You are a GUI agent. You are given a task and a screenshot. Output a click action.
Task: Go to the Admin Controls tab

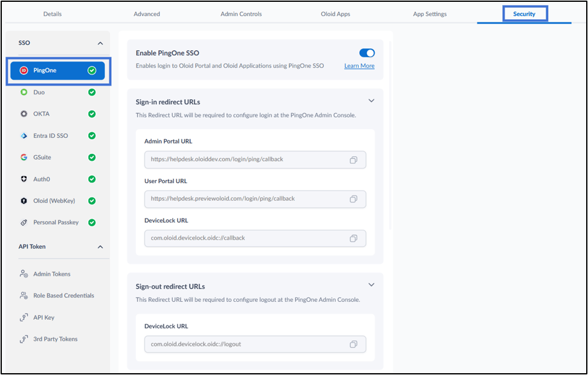click(241, 14)
